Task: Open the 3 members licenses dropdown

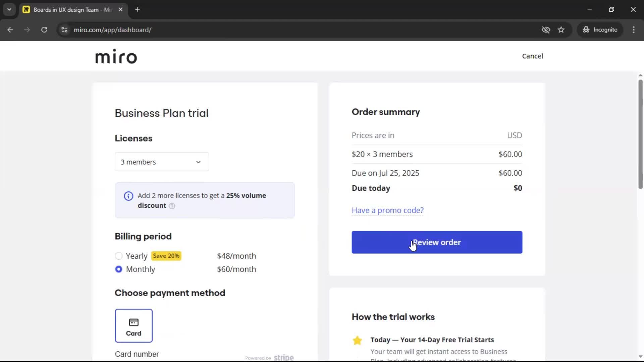Action: [x=162, y=162]
